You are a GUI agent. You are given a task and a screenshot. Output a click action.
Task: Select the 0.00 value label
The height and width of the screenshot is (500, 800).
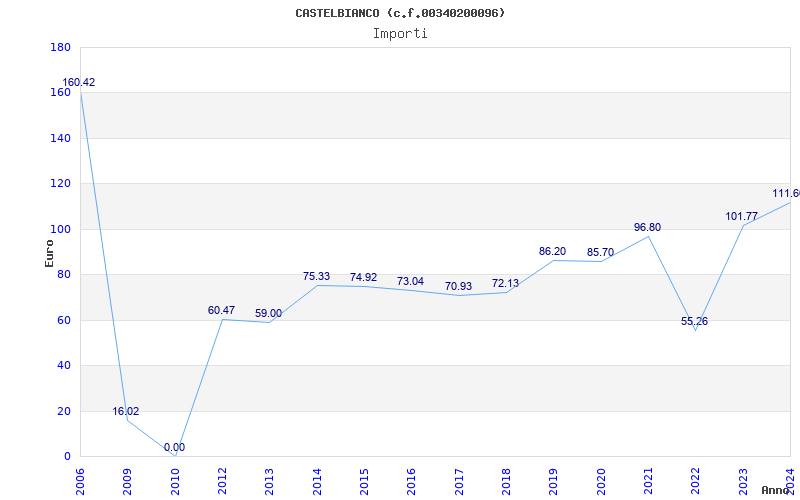point(174,447)
